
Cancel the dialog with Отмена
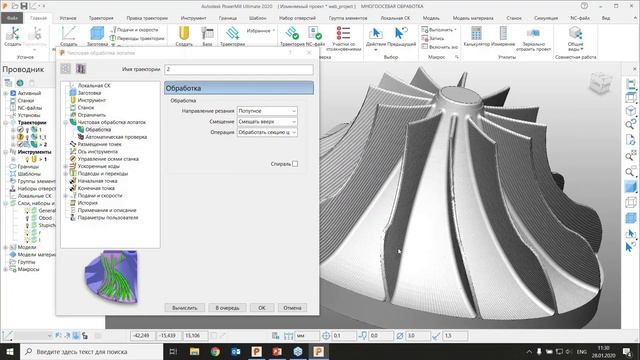[x=292, y=308]
